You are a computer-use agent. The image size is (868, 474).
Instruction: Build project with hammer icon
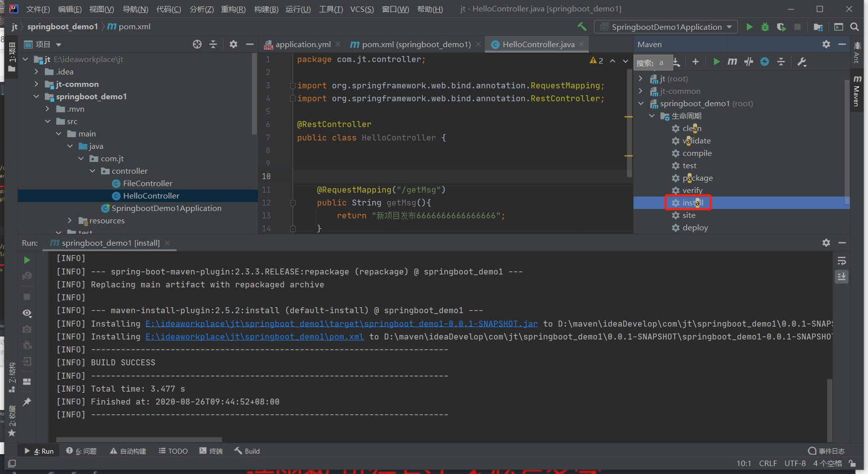pyautogui.click(x=582, y=27)
